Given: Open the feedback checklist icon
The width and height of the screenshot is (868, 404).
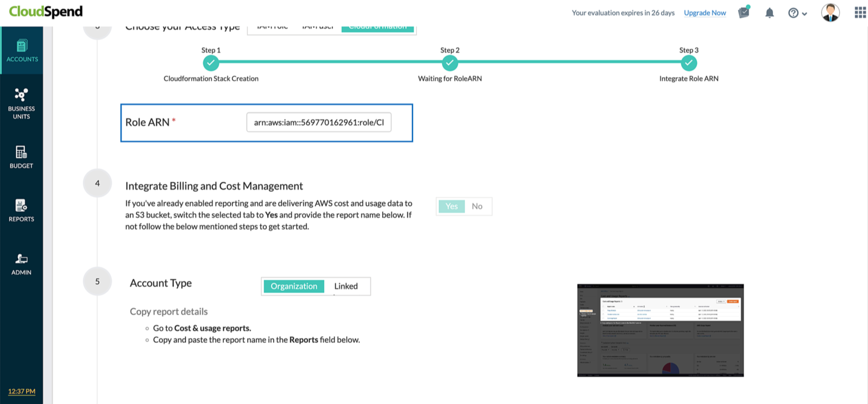Looking at the screenshot, I should point(744,12).
